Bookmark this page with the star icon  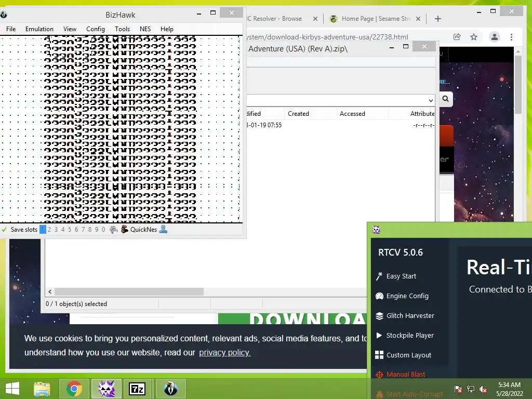[474, 37]
